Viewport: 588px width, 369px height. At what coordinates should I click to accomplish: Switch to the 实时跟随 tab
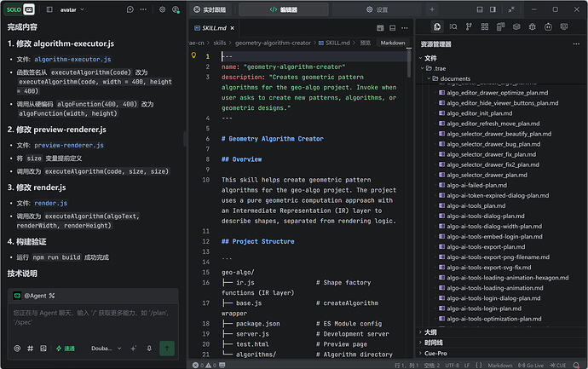click(x=210, y=9)
